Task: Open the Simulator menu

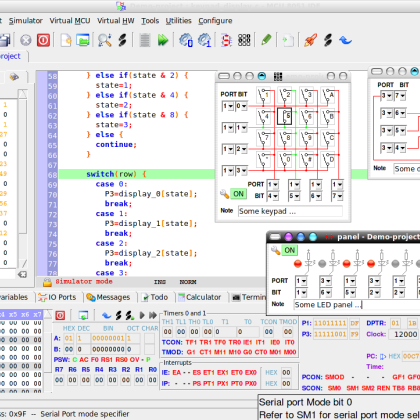Action: 26,21
